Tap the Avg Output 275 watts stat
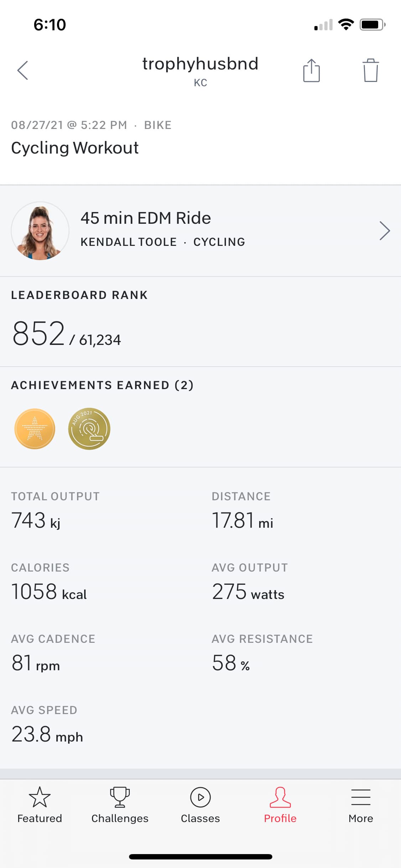 248,591
